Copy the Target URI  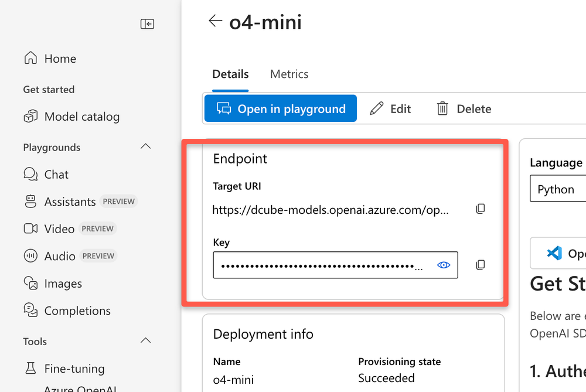click(480, 209)
